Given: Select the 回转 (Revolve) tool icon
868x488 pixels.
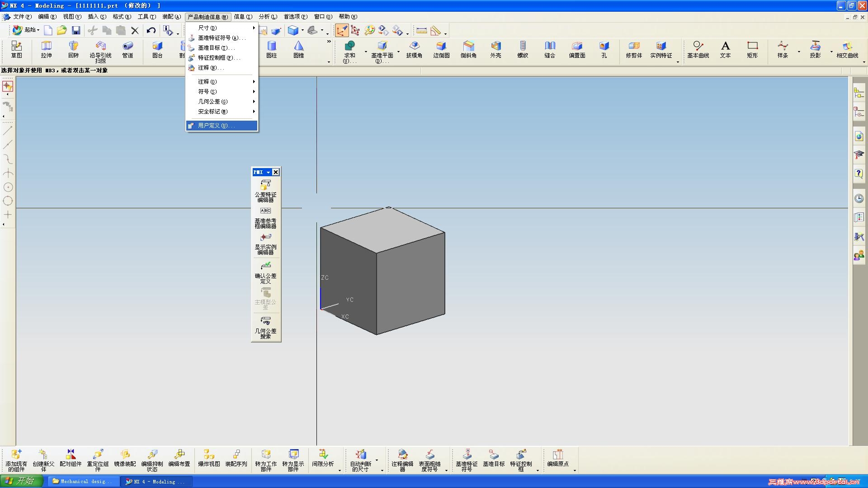Looking at the screenshot, I should tap(73, 47).
